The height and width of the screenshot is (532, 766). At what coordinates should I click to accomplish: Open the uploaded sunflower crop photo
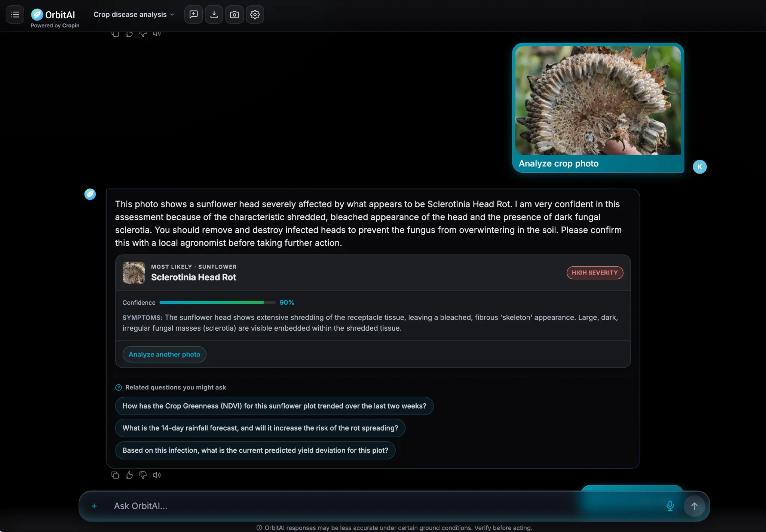click(x=598, y=100)
